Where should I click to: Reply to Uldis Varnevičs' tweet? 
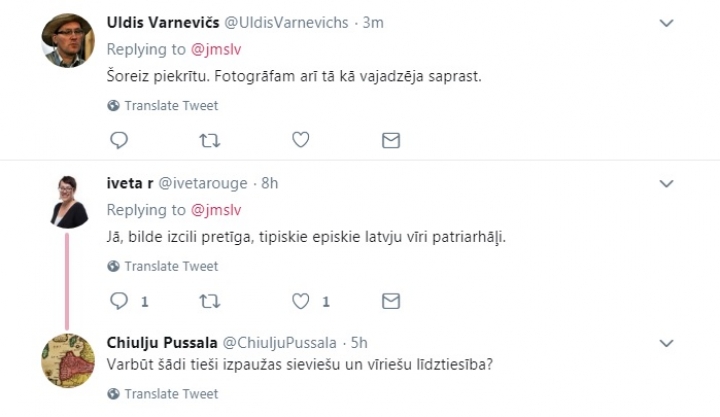click(118, 140)
